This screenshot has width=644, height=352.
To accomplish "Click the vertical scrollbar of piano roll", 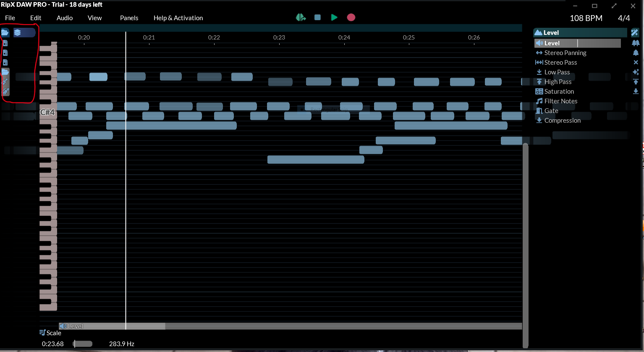I will pyautogui.click(x=526, y=246).
